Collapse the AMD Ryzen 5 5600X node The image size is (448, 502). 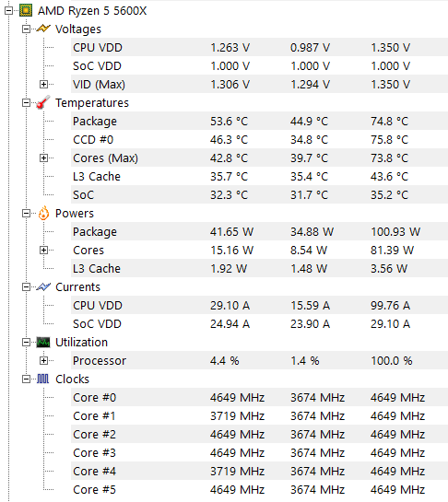pos(8,10)
